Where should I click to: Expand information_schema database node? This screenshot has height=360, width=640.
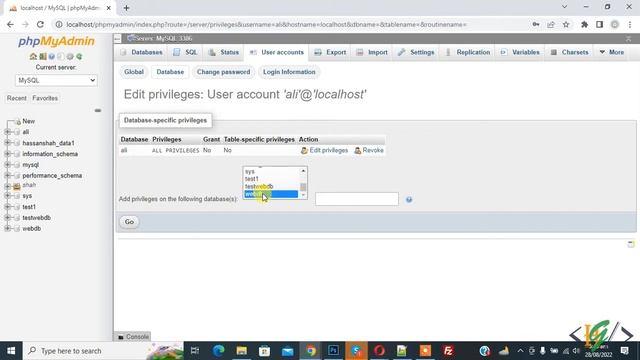coord(7,154)
